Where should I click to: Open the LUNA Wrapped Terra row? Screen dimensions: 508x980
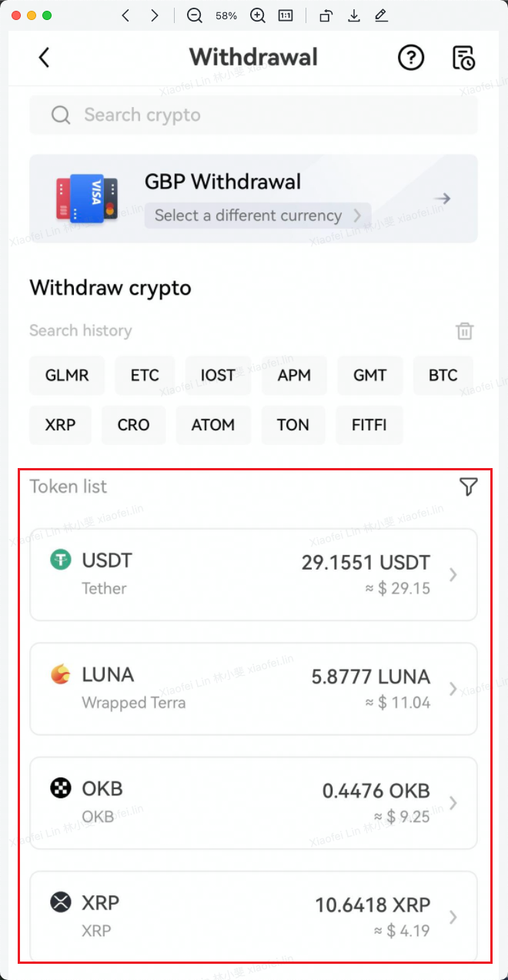pos(253,688)
